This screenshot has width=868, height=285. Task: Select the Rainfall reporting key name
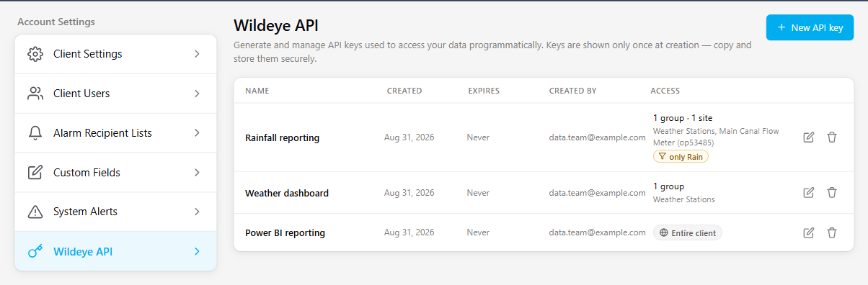pos(282,137)
